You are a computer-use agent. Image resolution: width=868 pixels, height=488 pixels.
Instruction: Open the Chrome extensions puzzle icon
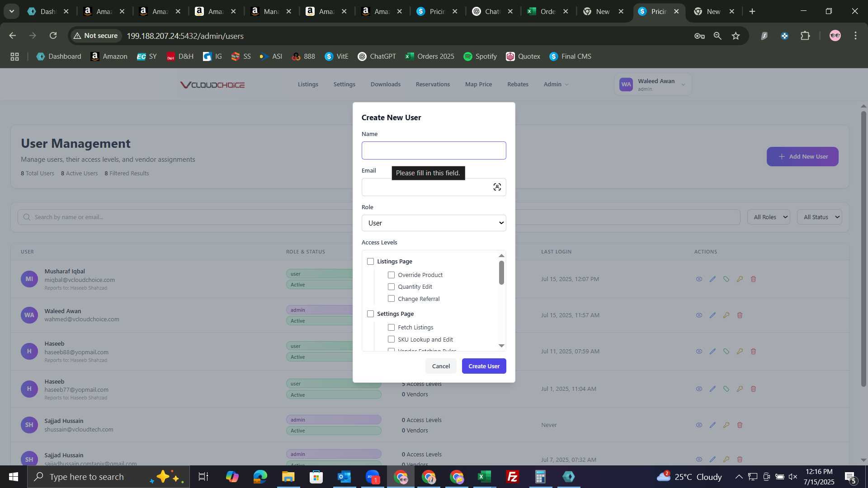pos(805,36)
